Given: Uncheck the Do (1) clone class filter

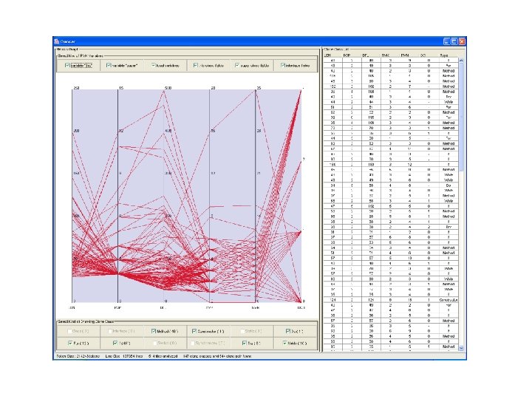Looking at the screenshot, I should (287, 331).
